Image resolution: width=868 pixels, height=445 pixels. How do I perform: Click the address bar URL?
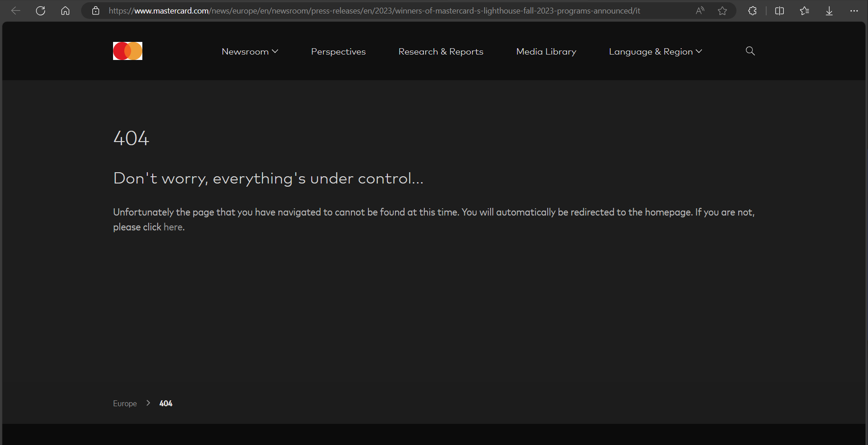(374, 11)
